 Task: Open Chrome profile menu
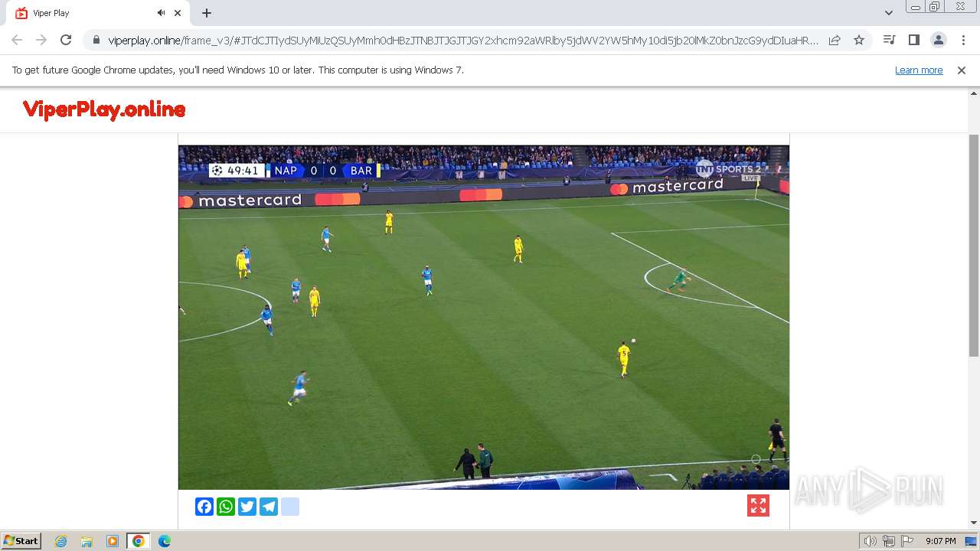click(x=938, y=40)
